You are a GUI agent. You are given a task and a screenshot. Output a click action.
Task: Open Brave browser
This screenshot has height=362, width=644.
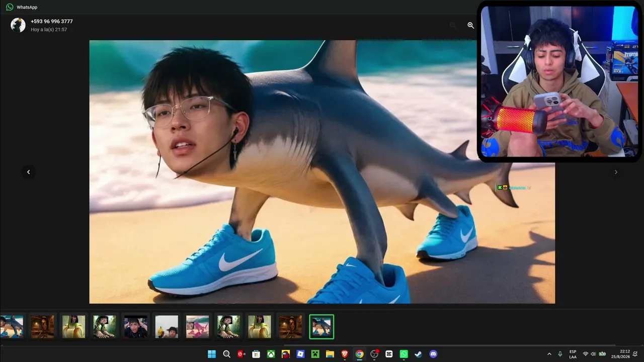click(x=345, y=354)
